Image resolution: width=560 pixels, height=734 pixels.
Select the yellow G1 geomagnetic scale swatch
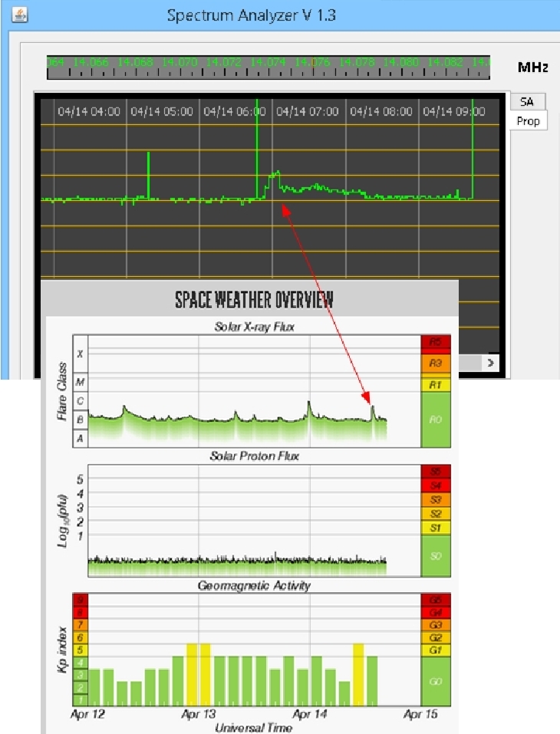436,650
